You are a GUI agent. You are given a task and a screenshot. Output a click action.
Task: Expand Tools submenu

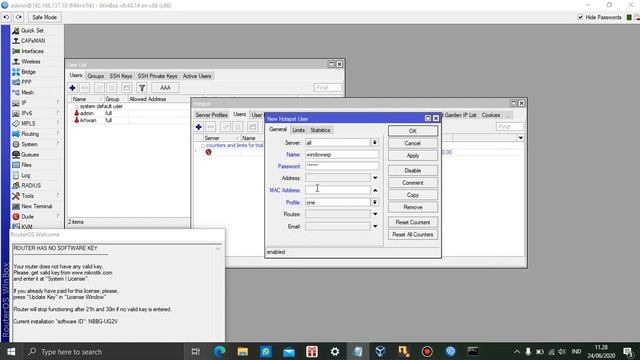tap(27, 196)
